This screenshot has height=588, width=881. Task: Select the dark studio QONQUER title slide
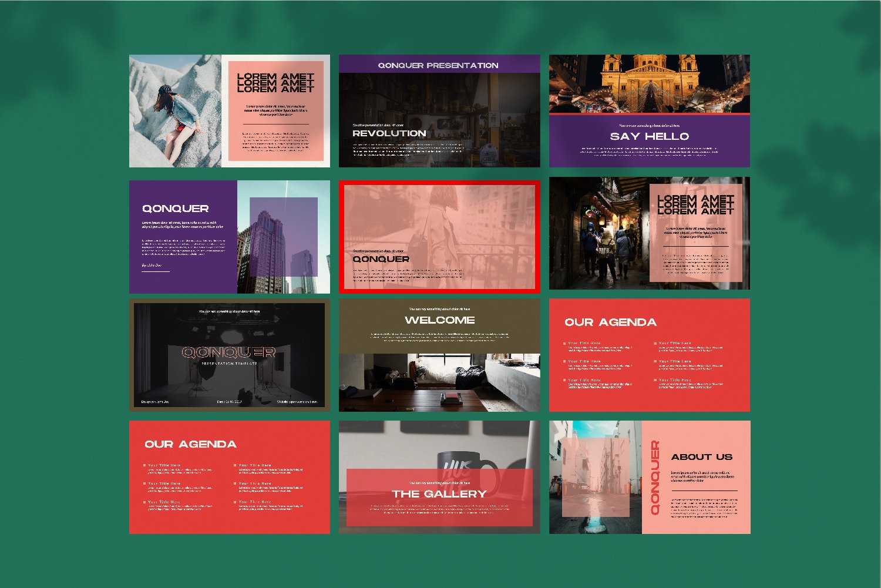230,355
